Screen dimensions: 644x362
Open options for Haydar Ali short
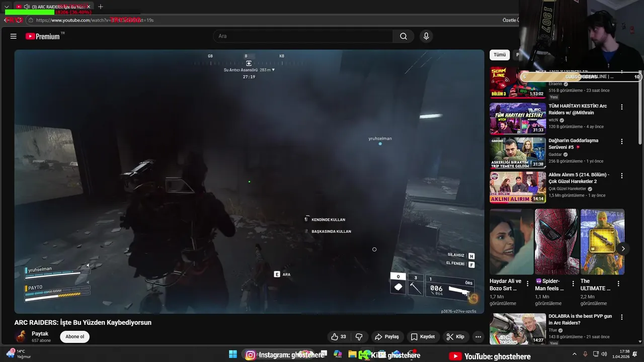[527, 284]
